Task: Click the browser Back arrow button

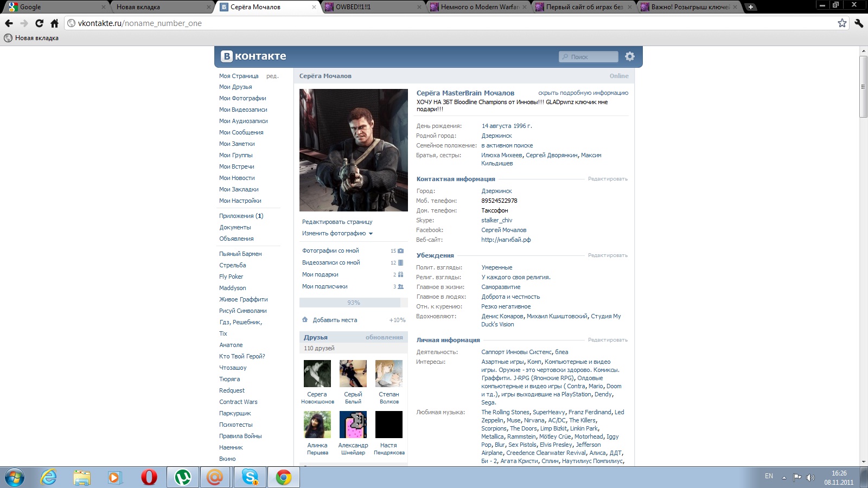Action: pos(9,23)
